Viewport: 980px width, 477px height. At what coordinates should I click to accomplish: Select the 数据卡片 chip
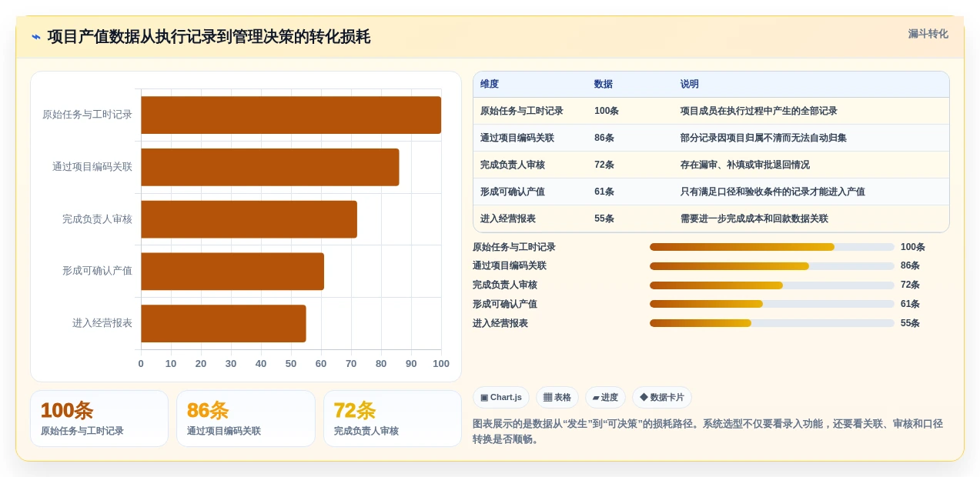coord(662,398)
